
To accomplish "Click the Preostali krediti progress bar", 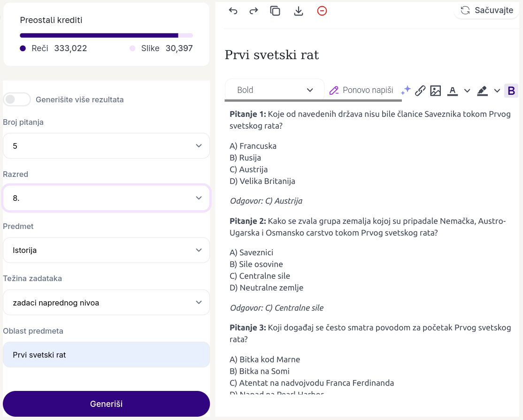I will point(106,35).
